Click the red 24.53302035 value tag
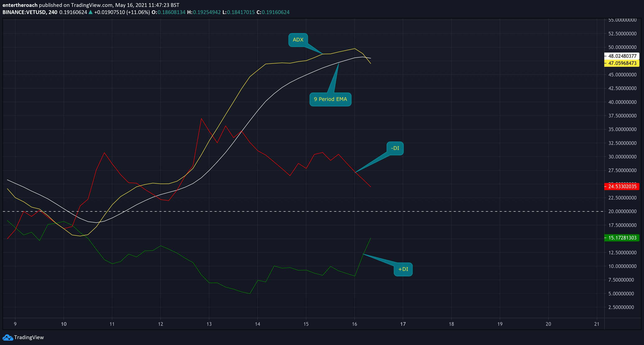This screenshot has height=345, width=644. tap(622, 186)
